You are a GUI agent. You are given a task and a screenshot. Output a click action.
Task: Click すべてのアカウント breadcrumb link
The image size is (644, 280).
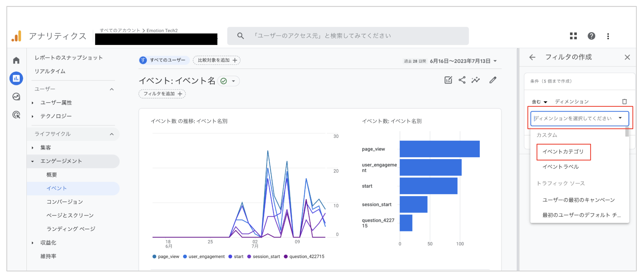[x=120, y=30]
